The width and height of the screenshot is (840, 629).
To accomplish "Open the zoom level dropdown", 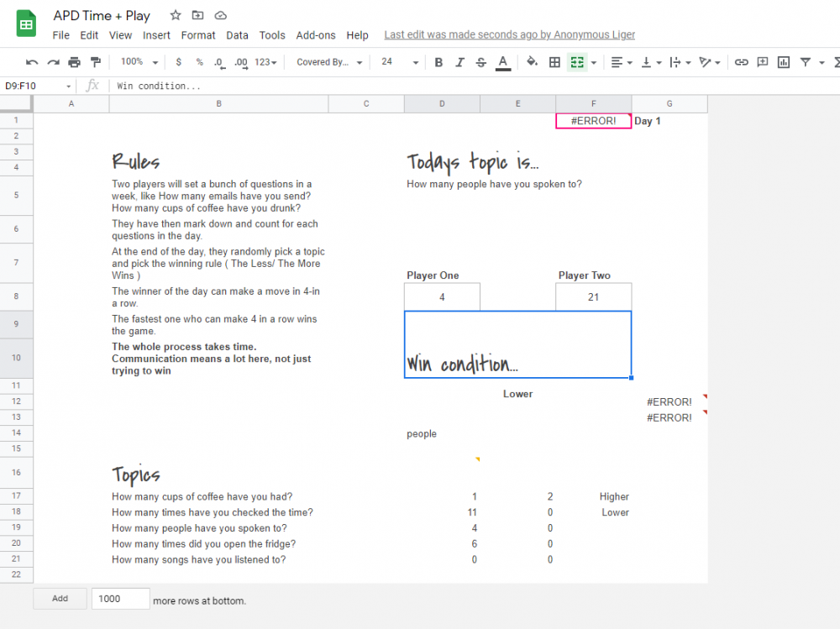I will pos(139,62).
